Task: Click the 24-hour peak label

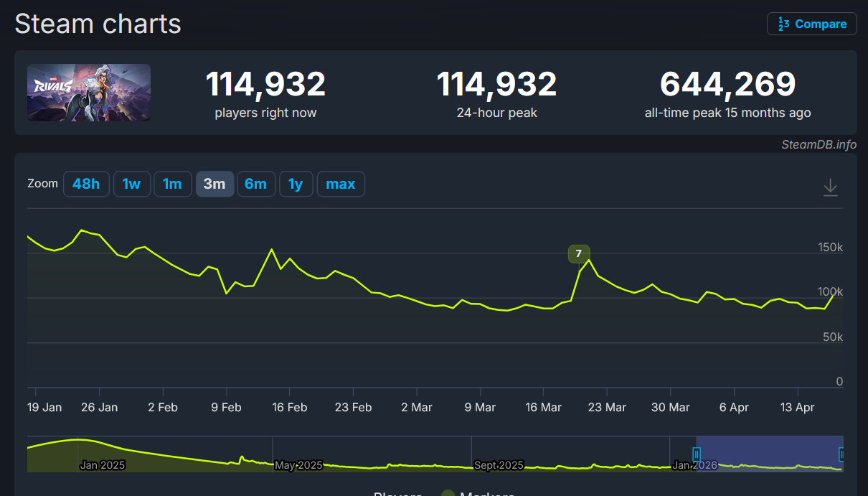Action: coord(497,113)
